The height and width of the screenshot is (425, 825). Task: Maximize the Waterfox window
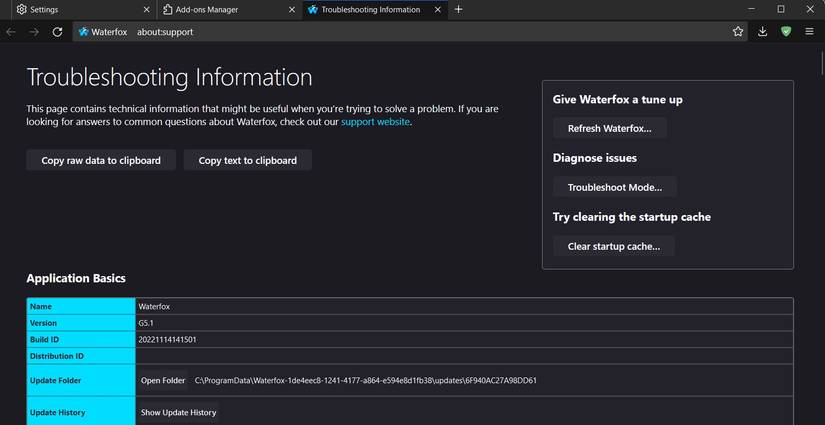(x=781, y=9)
